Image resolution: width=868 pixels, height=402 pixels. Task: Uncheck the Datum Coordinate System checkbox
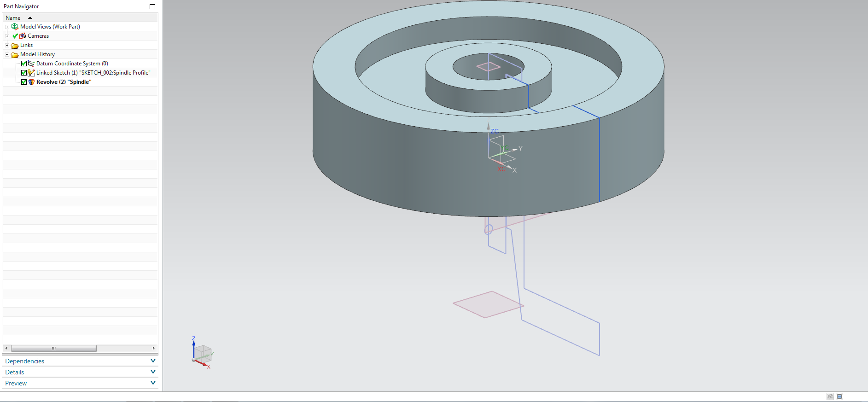point(24,64)
